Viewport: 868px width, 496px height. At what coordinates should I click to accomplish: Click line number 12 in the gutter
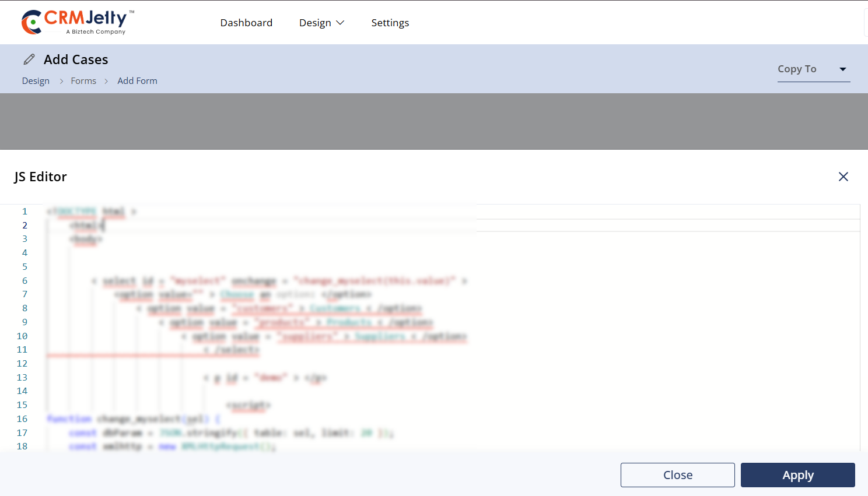[22, 364]
